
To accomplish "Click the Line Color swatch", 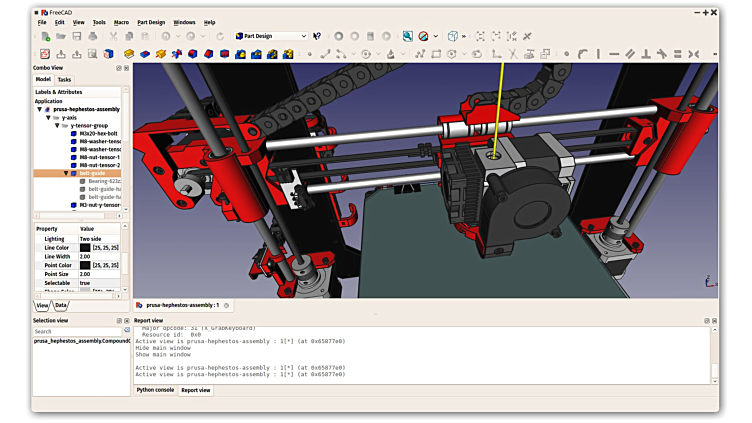I will pyautogui.click(x=85, y=247).
